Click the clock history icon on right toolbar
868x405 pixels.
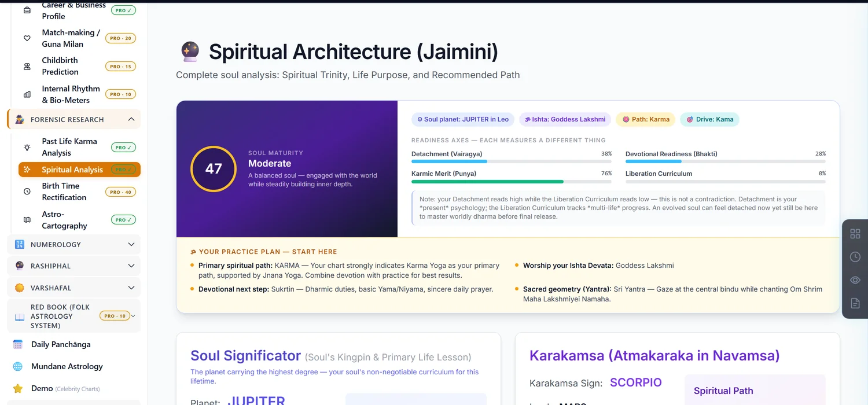tap(855, 257)
